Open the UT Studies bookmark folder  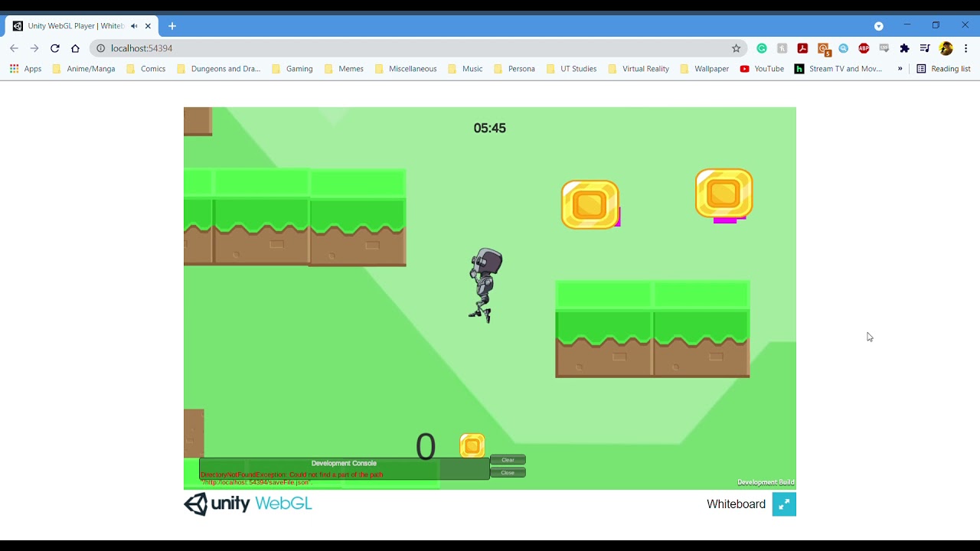(x=571, y=69)
